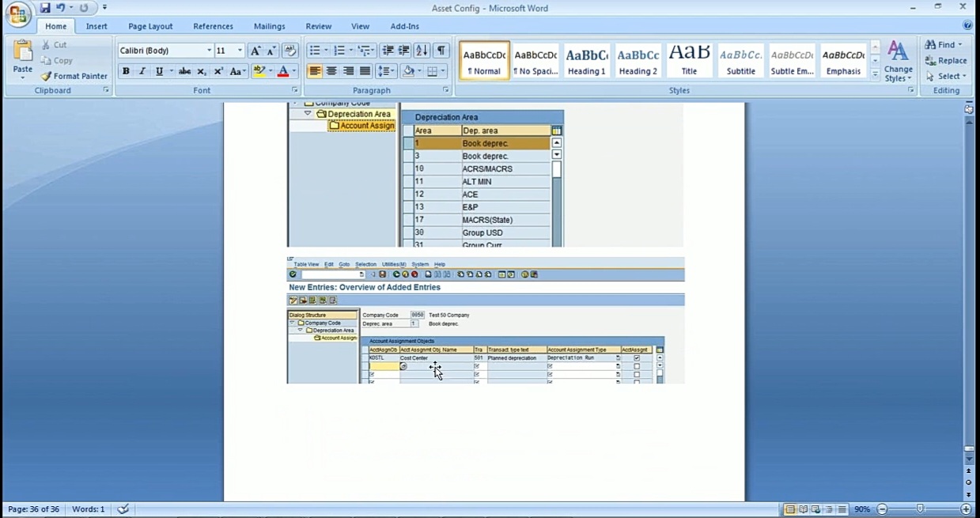
Task: Show or hide paragraph marks
Action: click(441, 51)
